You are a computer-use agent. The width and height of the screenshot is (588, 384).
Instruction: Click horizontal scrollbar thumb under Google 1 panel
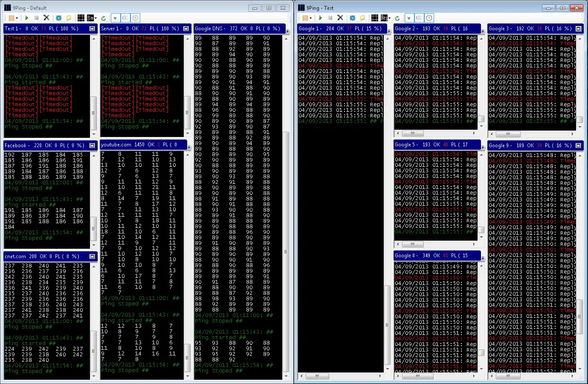[317, 376]
